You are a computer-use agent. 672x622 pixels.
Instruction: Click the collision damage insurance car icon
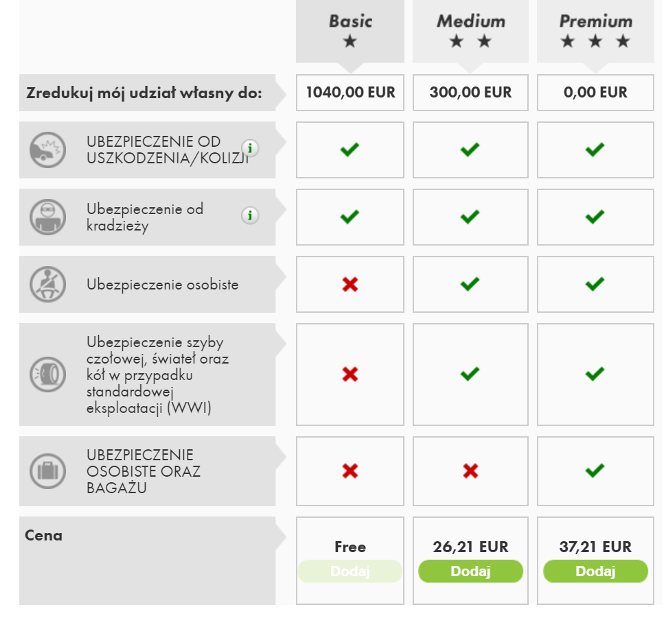(x=47, y=150)
